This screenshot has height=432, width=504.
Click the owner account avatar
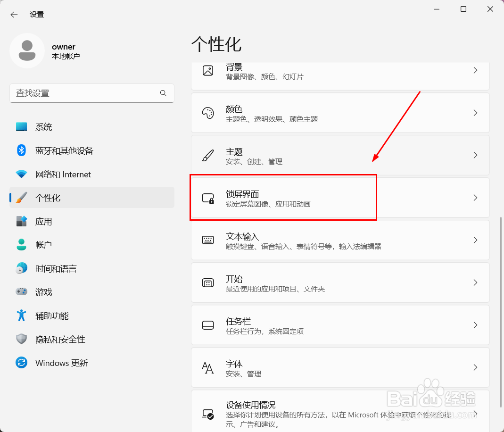coord(27,50)
